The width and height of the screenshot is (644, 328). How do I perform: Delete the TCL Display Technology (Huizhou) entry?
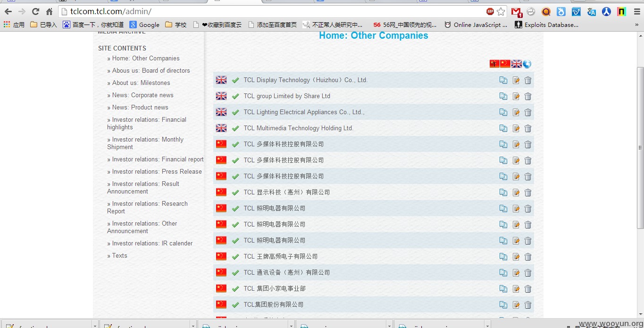528,80
